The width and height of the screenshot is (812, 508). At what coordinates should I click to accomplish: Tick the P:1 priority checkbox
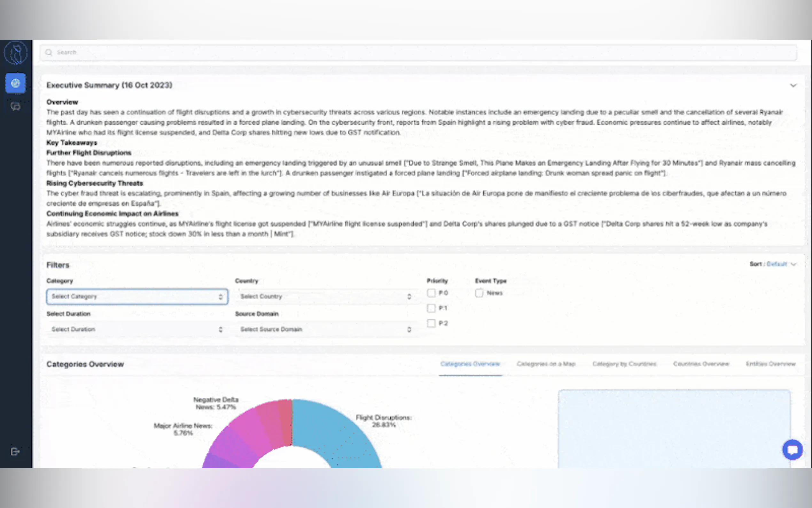click(x=431, y=308)
